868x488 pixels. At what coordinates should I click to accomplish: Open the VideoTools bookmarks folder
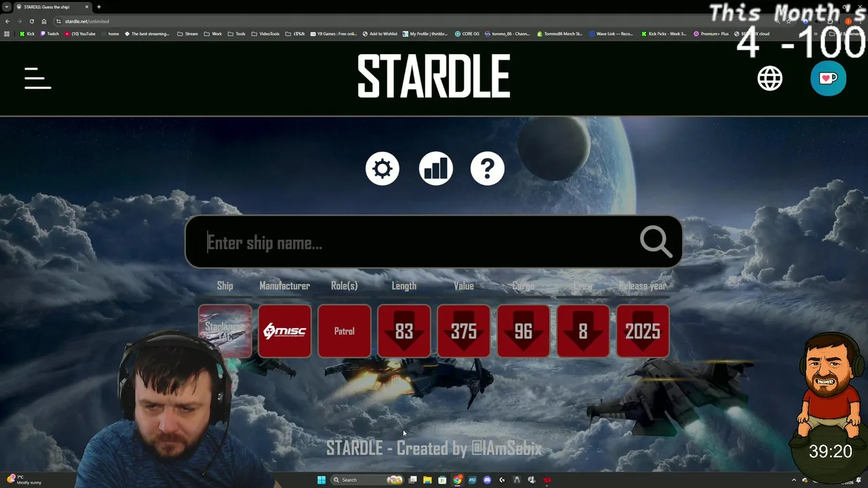point(265,34)
